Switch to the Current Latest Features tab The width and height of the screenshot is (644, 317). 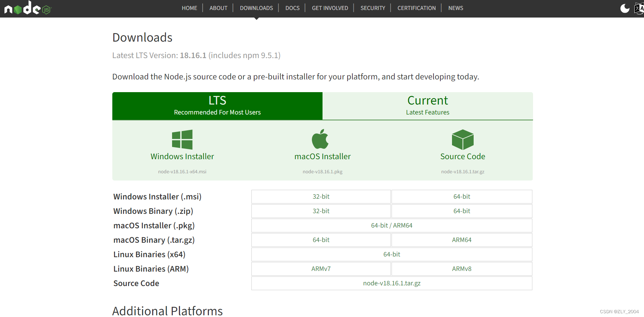(x=428, y=106)
